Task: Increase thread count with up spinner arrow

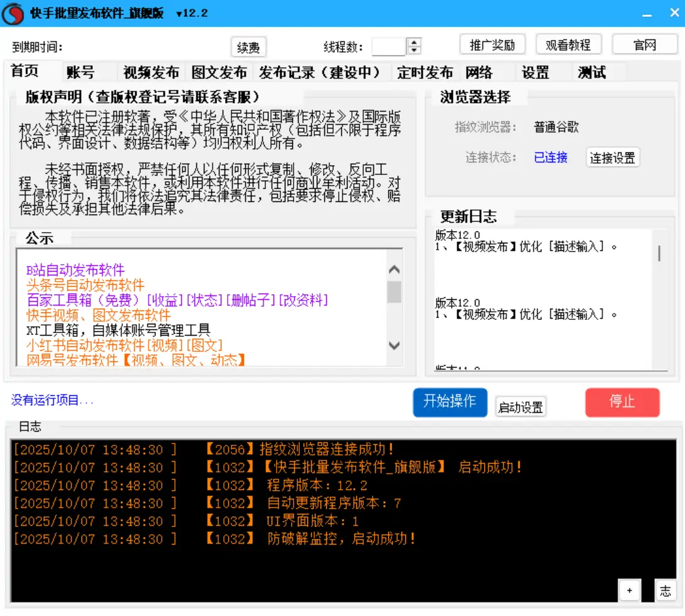Action: point(413,43)
